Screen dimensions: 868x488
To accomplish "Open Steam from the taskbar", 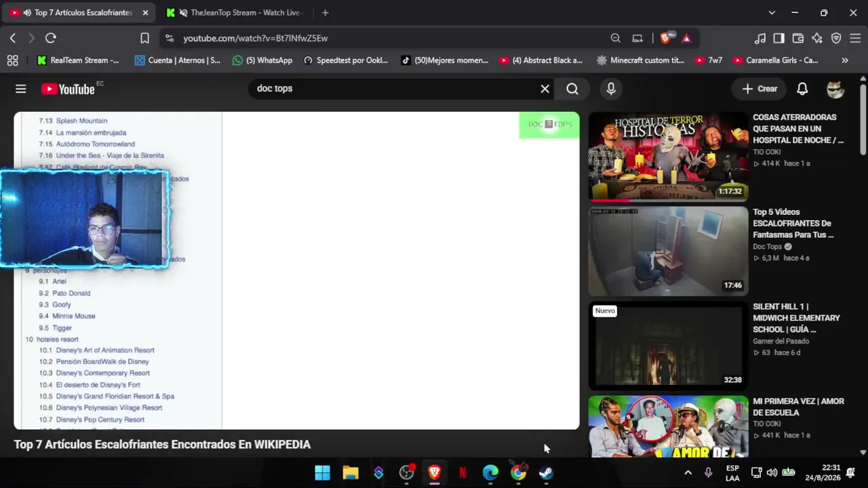I will tap(546, 472).
